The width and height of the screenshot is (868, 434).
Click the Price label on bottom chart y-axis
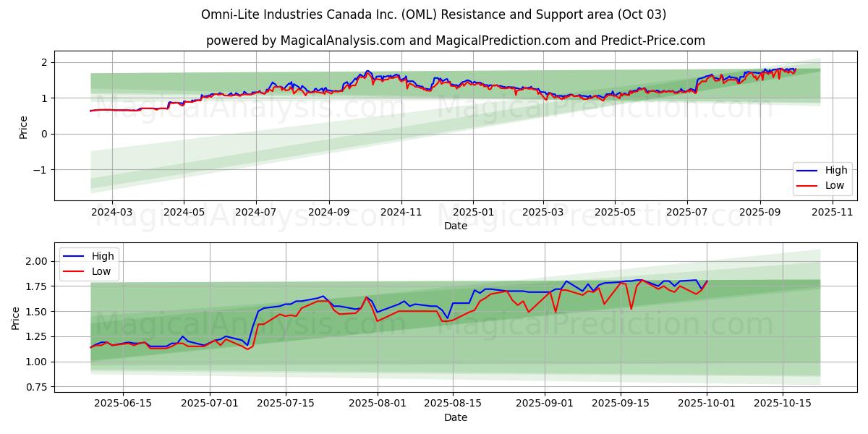(16, 318)
